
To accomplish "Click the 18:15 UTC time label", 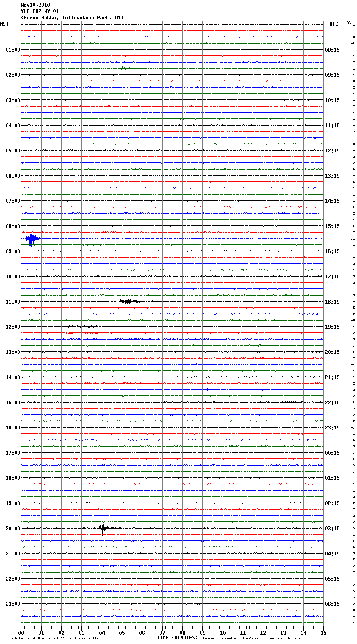I will (332, 302).
